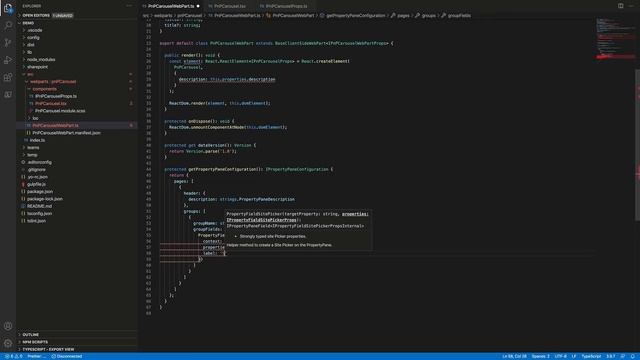Click the code minimap overview
The height and width of the screenshot is (360, 640).
(615, 39)
